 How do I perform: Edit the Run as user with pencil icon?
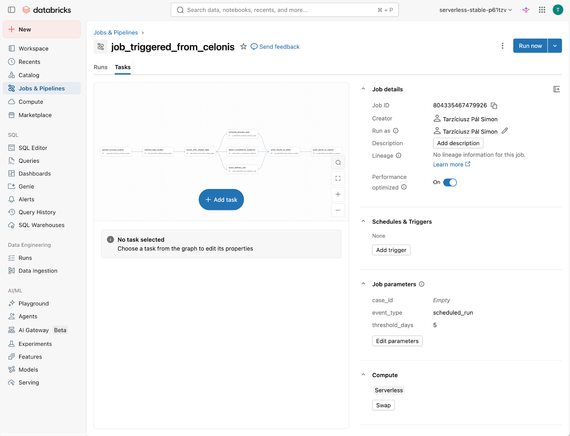[x=505, y=131]
